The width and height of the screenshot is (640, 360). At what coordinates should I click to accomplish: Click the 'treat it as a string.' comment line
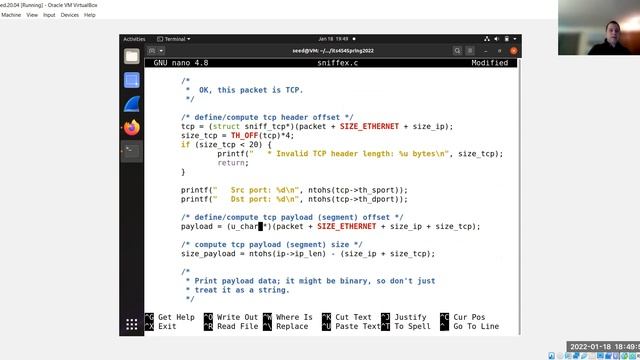(237, 290)
